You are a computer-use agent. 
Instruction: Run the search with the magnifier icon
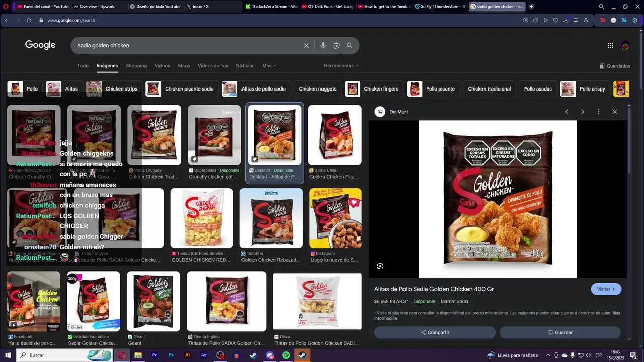tap(350, 45)
